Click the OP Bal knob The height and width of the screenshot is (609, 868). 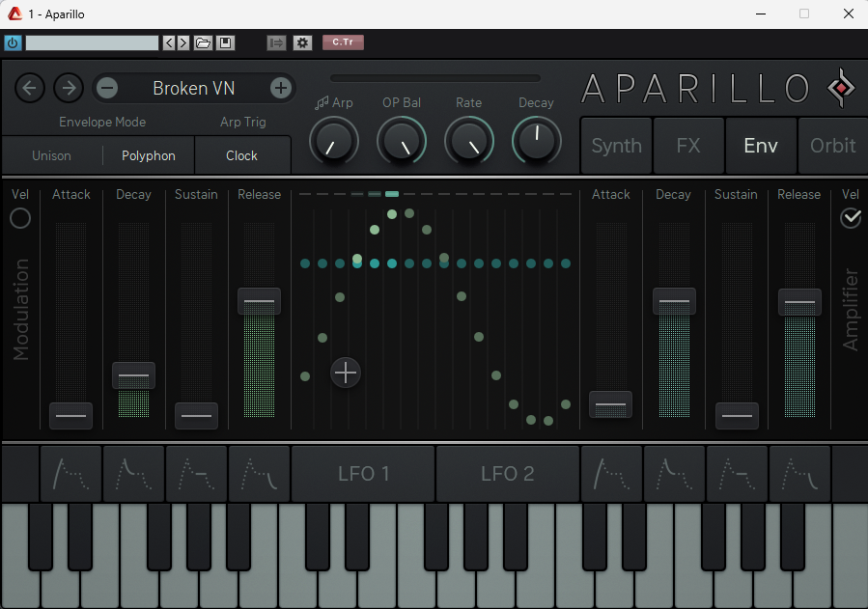tap(402, 141)
